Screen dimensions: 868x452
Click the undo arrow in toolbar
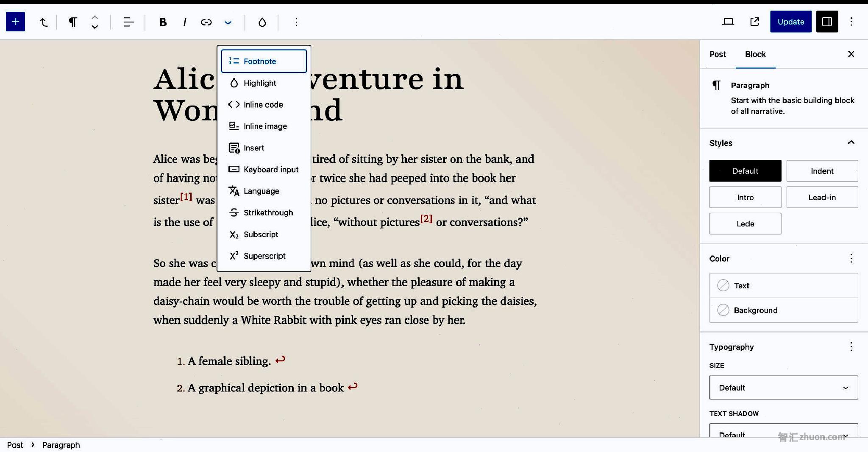pyautogui.click(x=44, y=22)
